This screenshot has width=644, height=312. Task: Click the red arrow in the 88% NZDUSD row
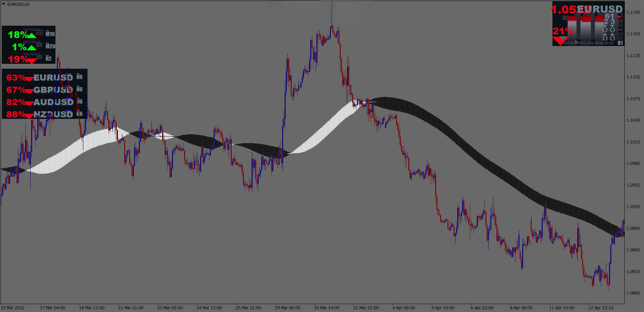(29, 116)
